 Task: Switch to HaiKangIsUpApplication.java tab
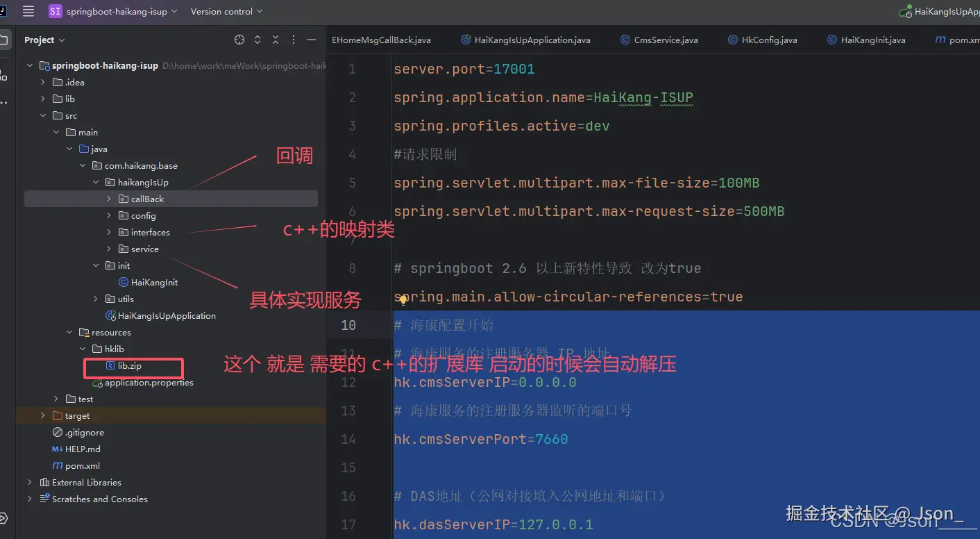point(525,40)
